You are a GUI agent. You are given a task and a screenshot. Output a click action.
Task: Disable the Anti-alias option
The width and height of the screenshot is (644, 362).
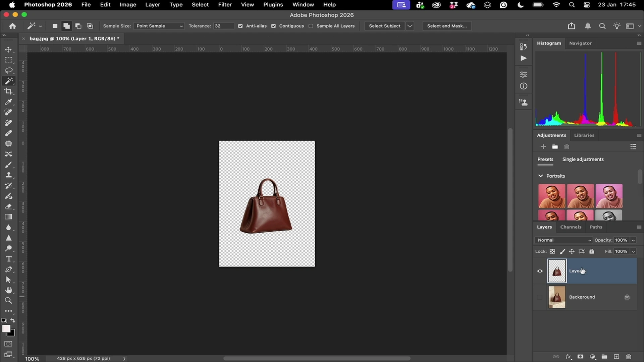240,26
